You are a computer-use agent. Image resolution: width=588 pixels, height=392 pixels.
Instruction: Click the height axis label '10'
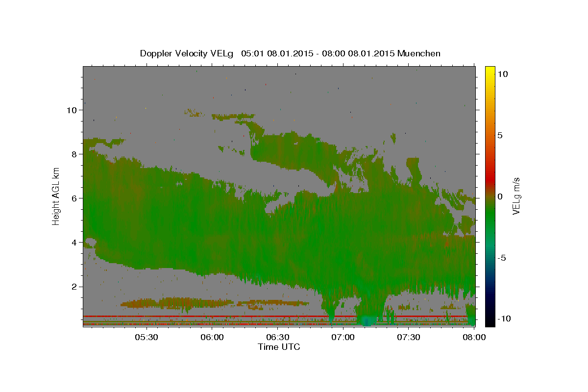(72, 110)
